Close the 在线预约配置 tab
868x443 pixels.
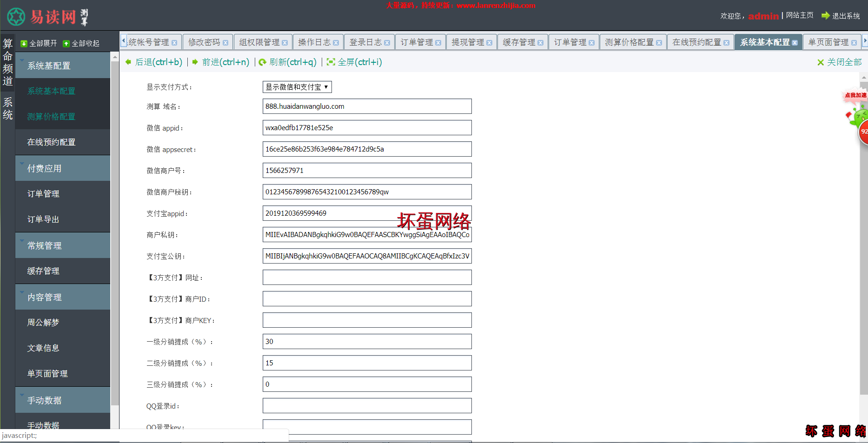[x=727, y=43]
